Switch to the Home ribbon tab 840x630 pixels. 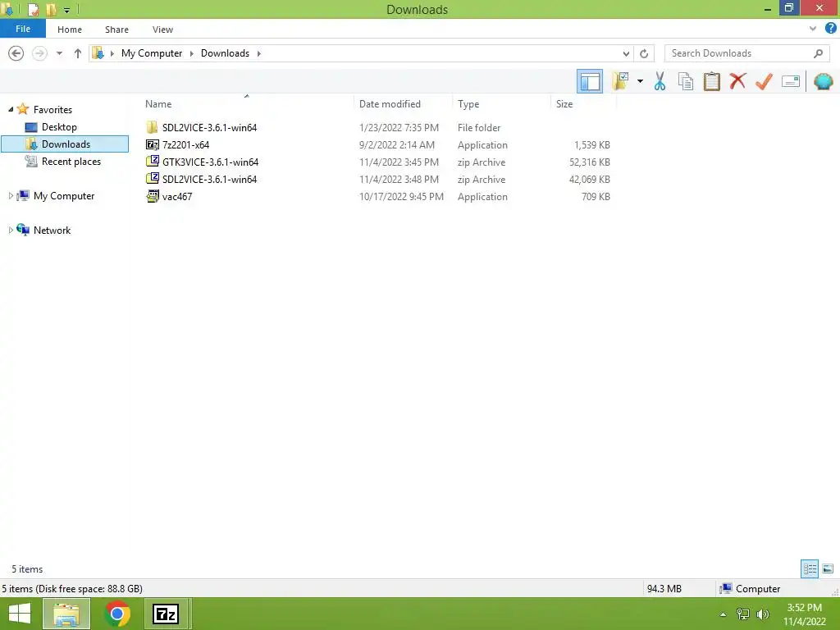(x=70, y=30)
